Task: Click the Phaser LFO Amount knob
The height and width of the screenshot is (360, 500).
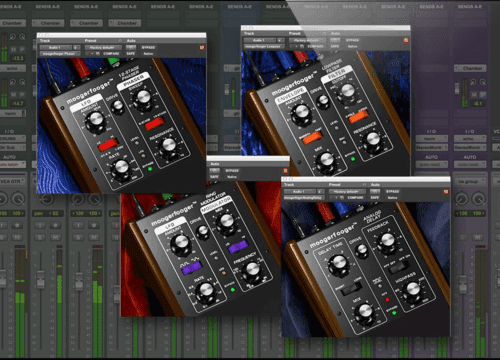Action: 96,120
